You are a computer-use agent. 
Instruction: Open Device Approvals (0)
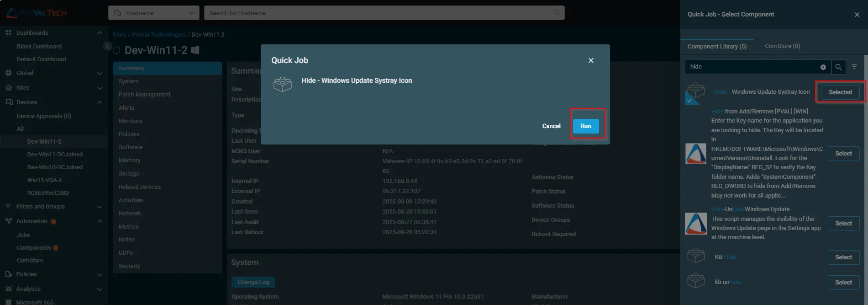[x=44, y=116]
